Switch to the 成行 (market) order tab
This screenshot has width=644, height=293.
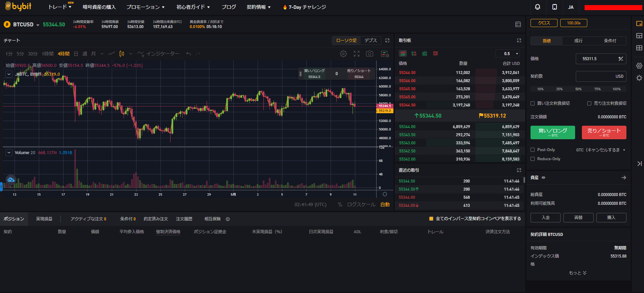(x=578, y=41)
